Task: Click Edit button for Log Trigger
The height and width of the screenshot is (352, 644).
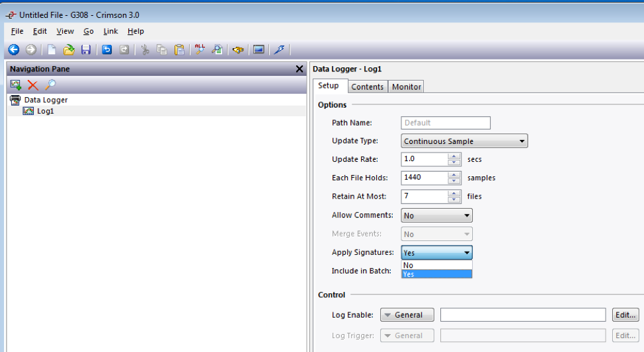Action: point(625,335)
